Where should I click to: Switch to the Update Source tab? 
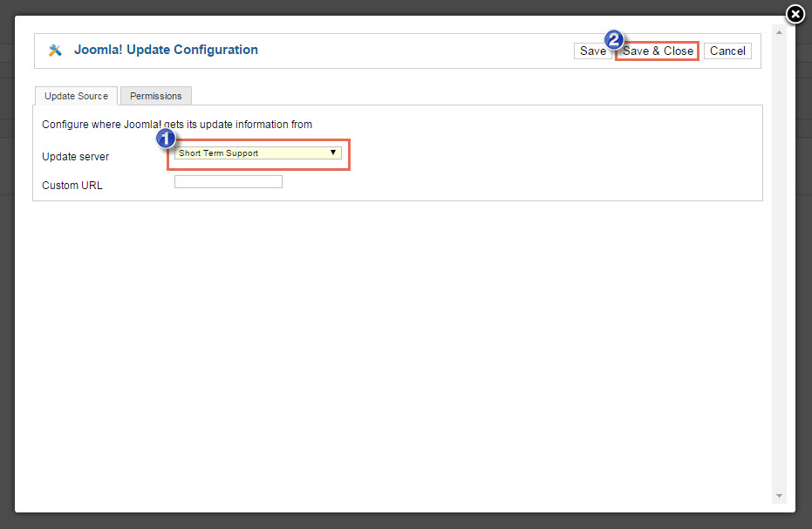click(x=76, y=96)
